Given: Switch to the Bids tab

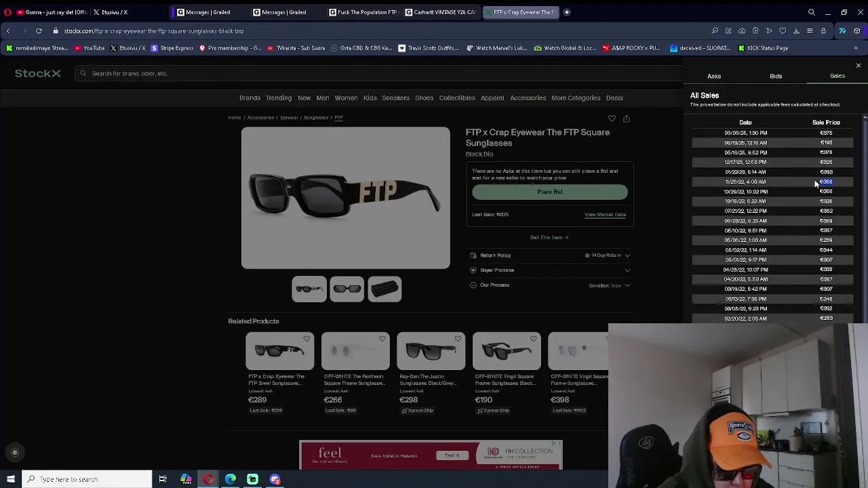Looking at the screenshot, I should [776, 76].
